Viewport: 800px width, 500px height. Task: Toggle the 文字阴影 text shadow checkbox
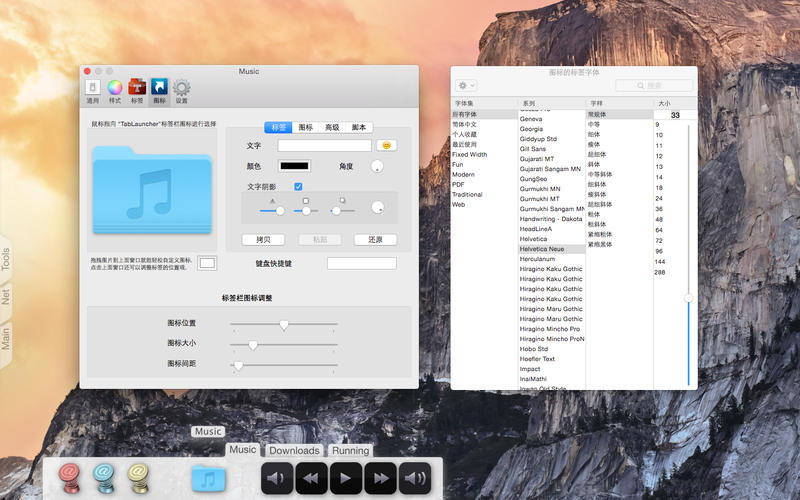point(298,187)
